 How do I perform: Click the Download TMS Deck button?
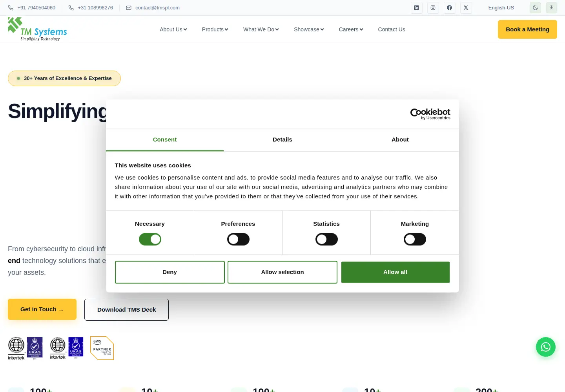126,310
